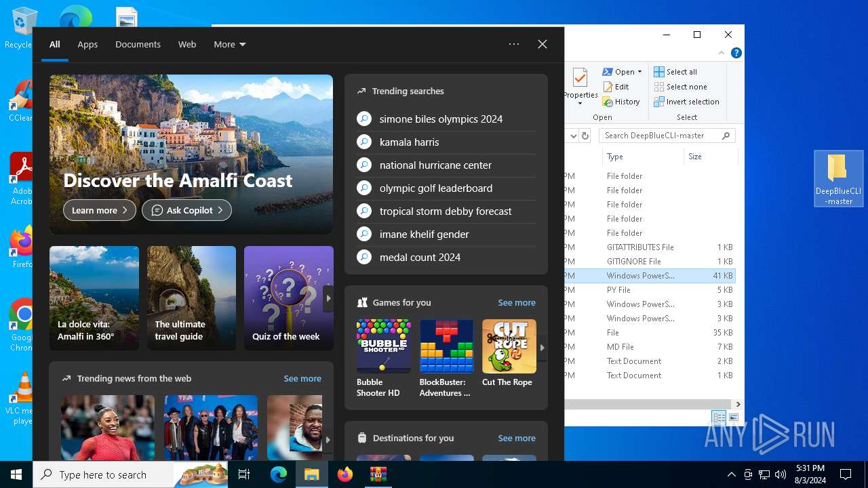The width and height of the screenshot is (868, 488).
Task: Expand the Explorer address history dropdown
Action: point(573,136)
